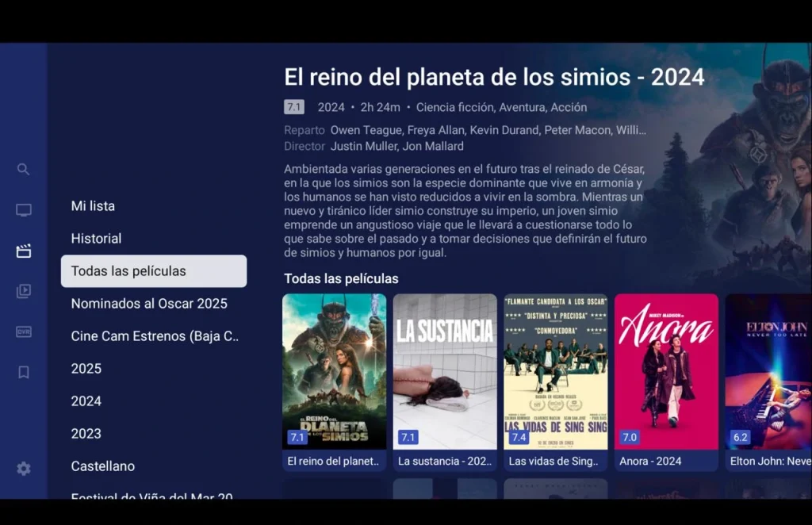Click the movie synopsis paragraph
Screen dimensions: 812x525
pyautogui.click(x=465, y=211)
